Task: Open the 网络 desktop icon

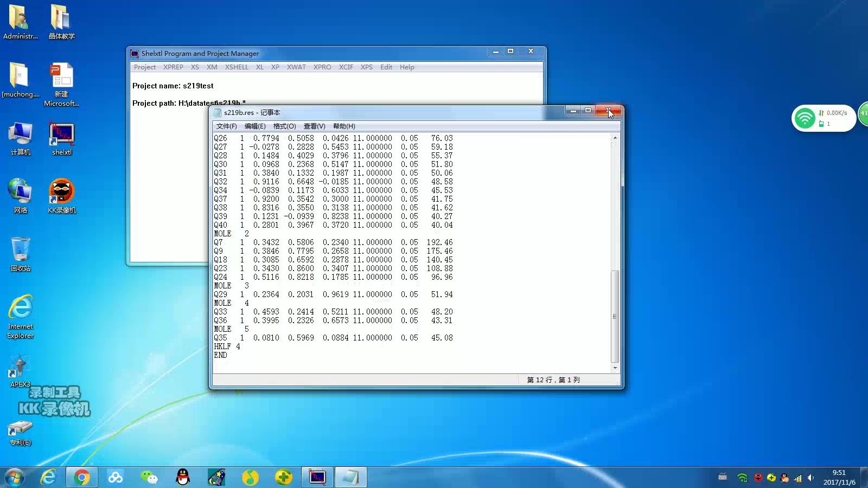Action: (x=20, y=196)
